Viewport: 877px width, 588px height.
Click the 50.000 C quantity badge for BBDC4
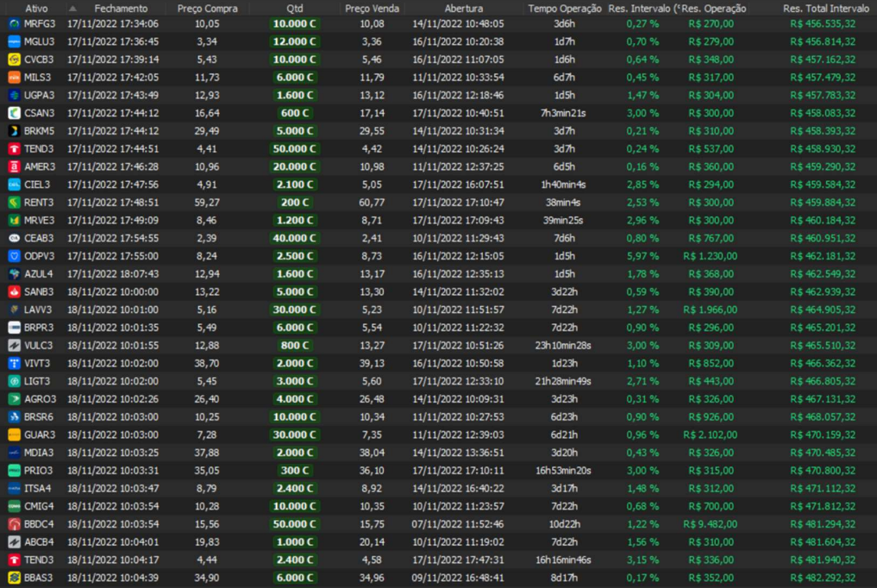pos(294,524)
